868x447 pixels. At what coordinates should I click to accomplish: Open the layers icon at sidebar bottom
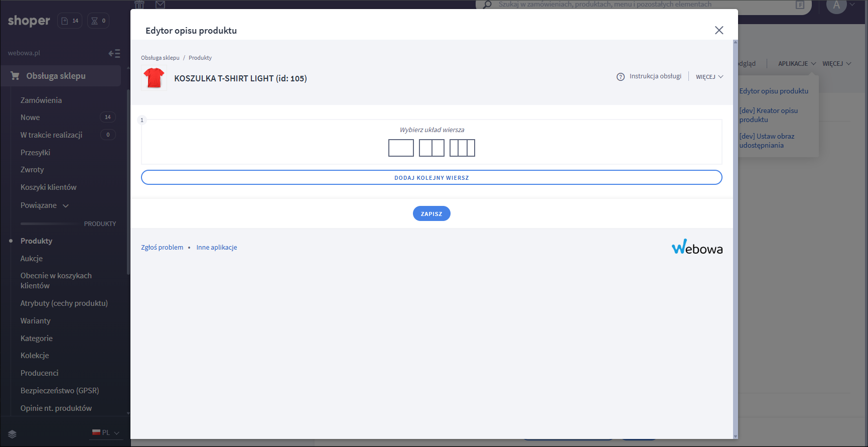coord(13,434)
